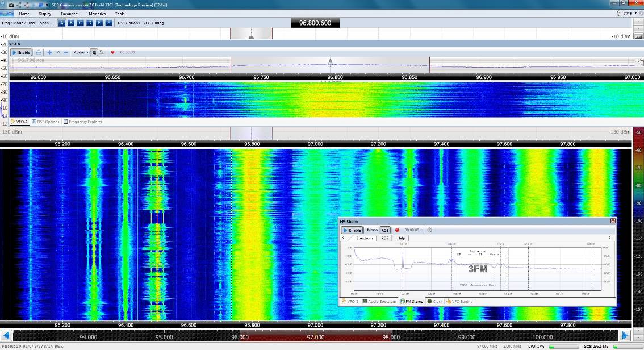Viewport: 644px width, 350px height.
Task: Select VFO C button in toolbar
Action: click(x=81, y=23)
